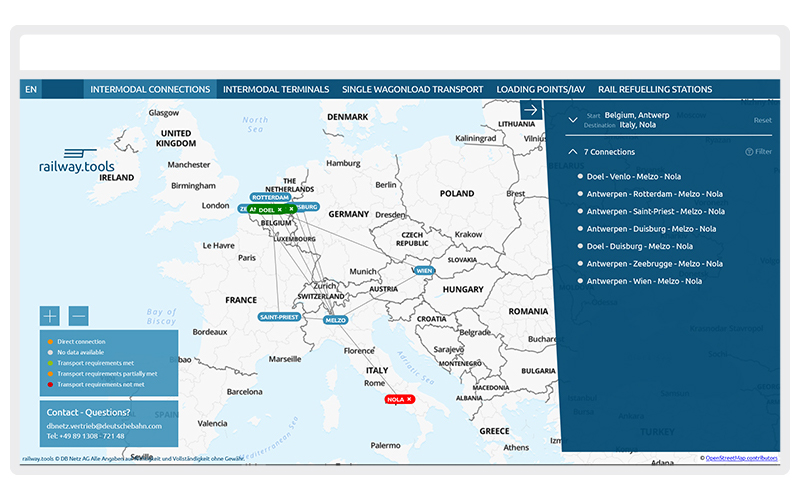
Task: Select the Rotterdam map marker
Action: (269, 198)
